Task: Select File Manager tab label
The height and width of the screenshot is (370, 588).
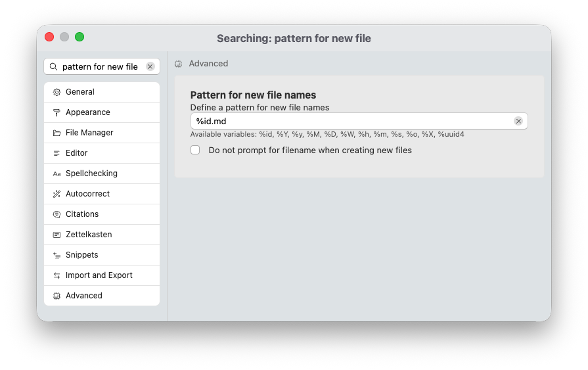Action: click(89, 133)
